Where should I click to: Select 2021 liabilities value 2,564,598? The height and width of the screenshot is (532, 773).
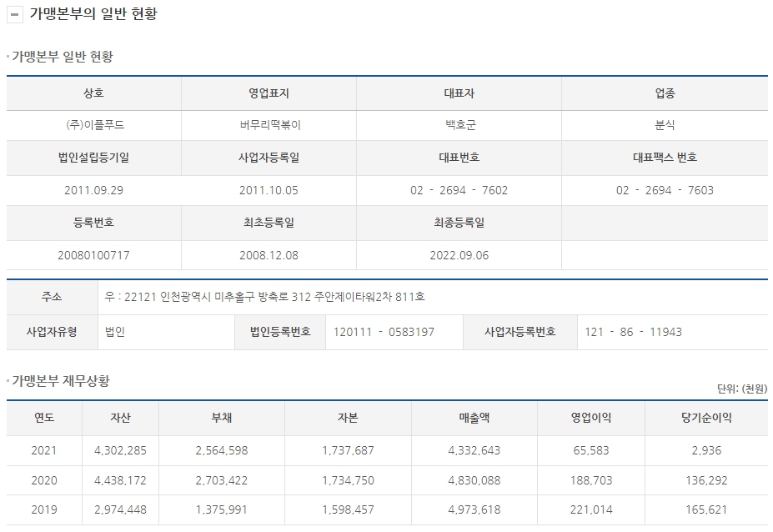(221, 450)
